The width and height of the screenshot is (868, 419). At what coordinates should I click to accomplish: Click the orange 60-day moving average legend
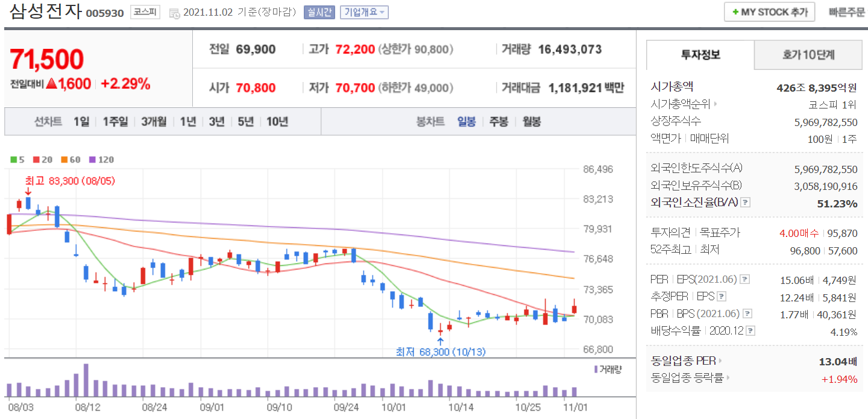pyautogui.click(x=70, y=160)
